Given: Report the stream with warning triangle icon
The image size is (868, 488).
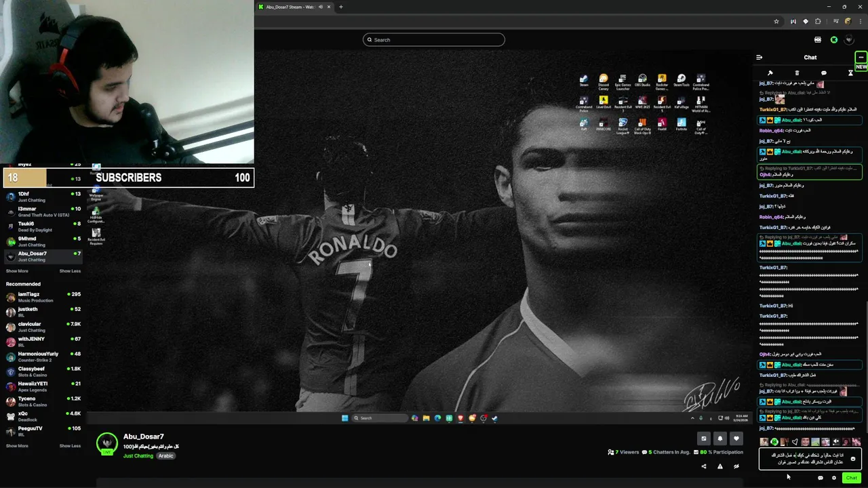Looking at the screenshot, I should [720, 466].
